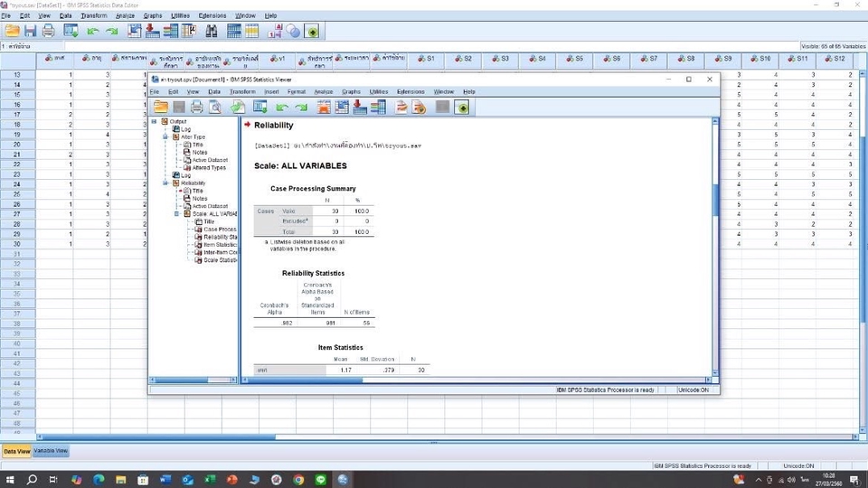
Task: Open the Chrome icon in the Windows taskbar
Action: (298, 479)
